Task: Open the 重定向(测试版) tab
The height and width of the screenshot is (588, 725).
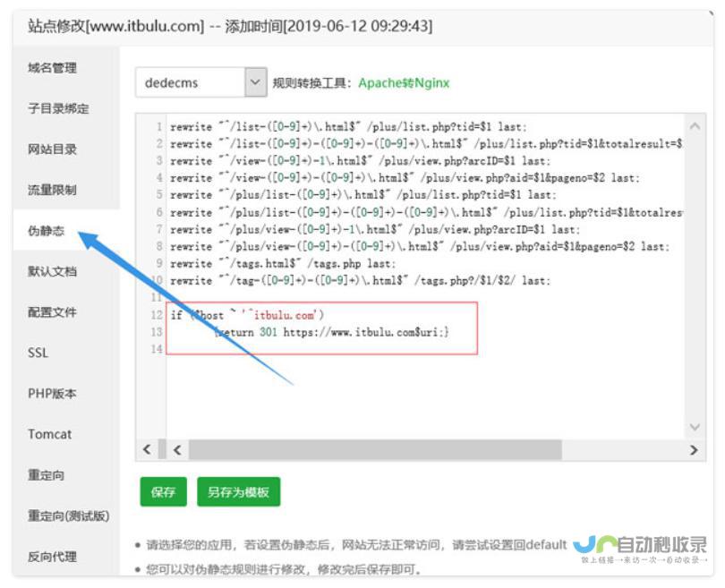Action: coord(68,516)
